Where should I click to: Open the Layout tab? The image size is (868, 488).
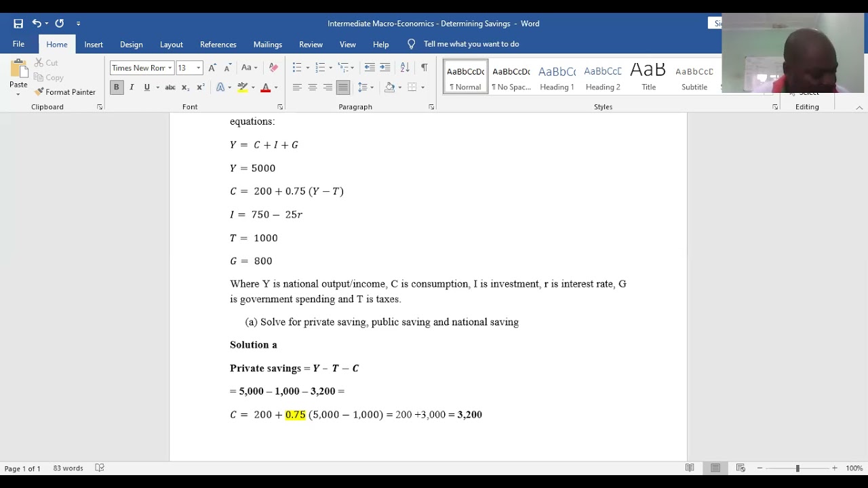[172, 44]
